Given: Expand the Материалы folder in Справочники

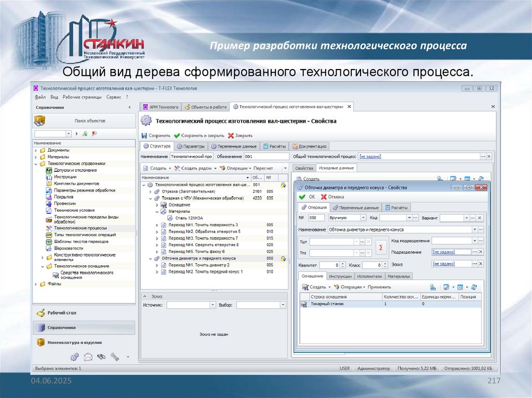Looking at the screenshot, I should pos(36,157).
